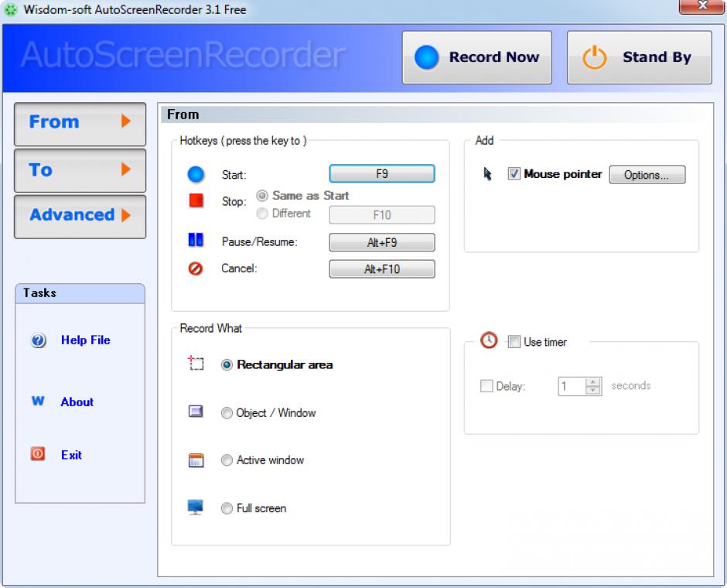Click the Delay seconds value field

click(572, 386)
